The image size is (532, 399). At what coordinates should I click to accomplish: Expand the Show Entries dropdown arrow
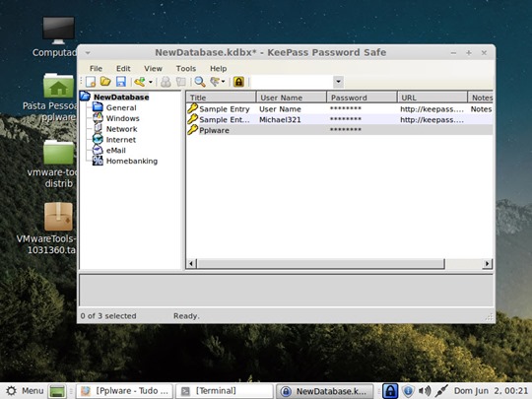(223, 82)
